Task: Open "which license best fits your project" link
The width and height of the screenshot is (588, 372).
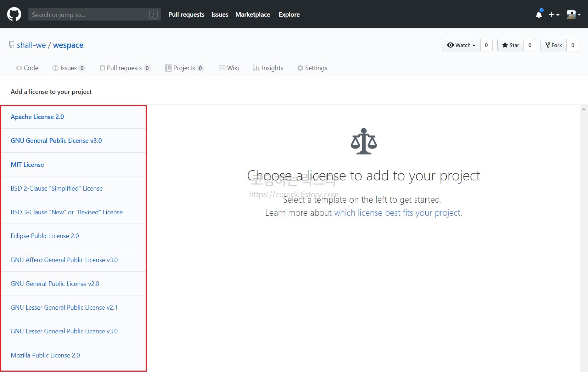Action: [x=397, y=213]
